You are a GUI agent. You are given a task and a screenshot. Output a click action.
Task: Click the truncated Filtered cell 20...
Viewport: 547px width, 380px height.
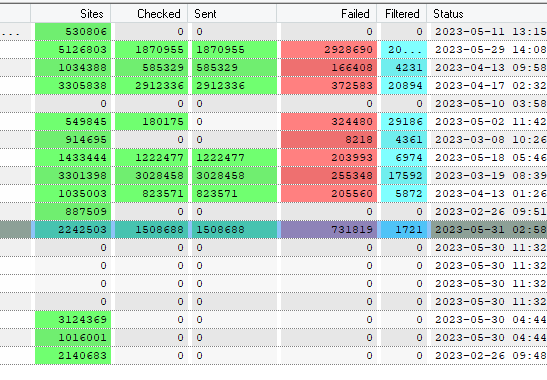click(x=404, y=50)
